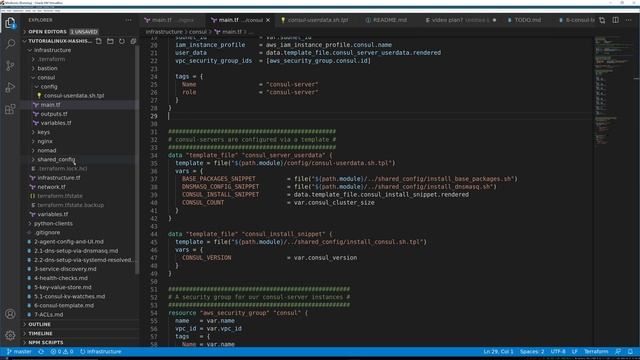Expand the nginx folder
The height and width of the screenshot is (360, 640).
coord(80,141)
